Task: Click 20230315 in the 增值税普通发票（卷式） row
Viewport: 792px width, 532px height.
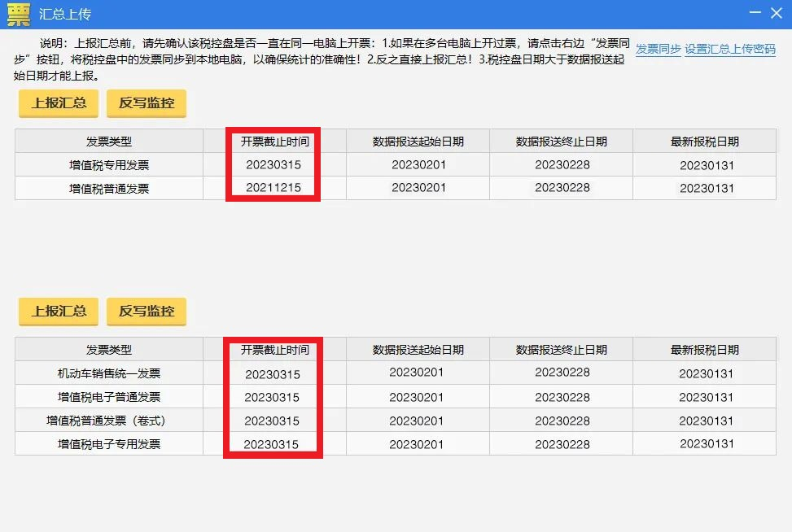Action: click(272, 421)
